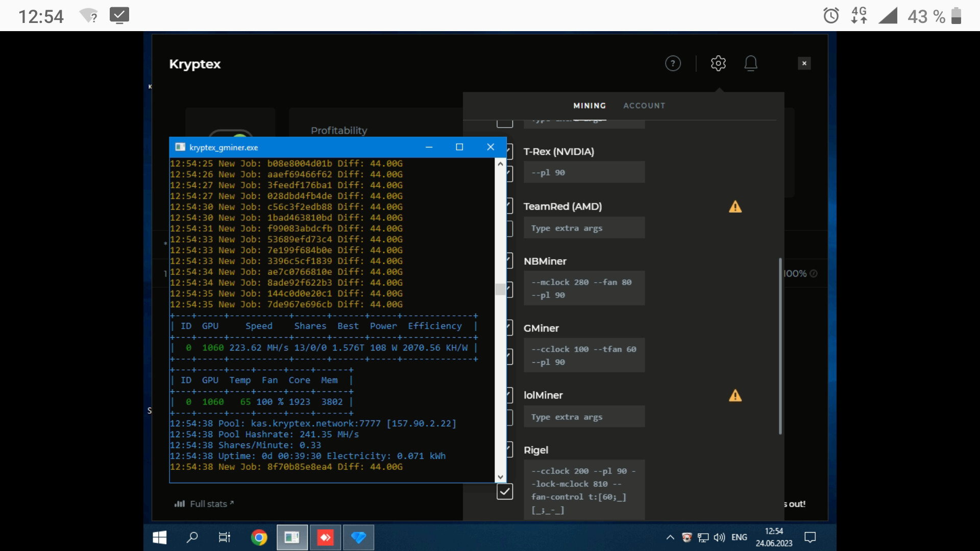The width and height of the screenshot is (980, 551).
Task: Click the console scrollbar thumb
Action: [500, 289]
